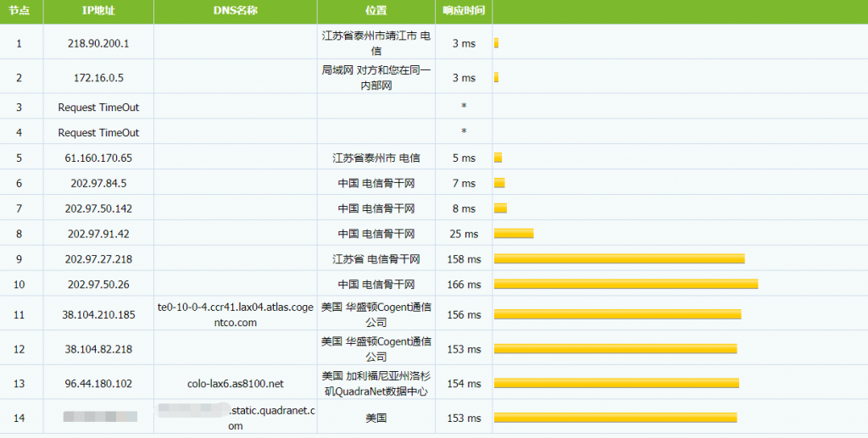Click Request TimeOut in row 4

(x=98, y=133)
